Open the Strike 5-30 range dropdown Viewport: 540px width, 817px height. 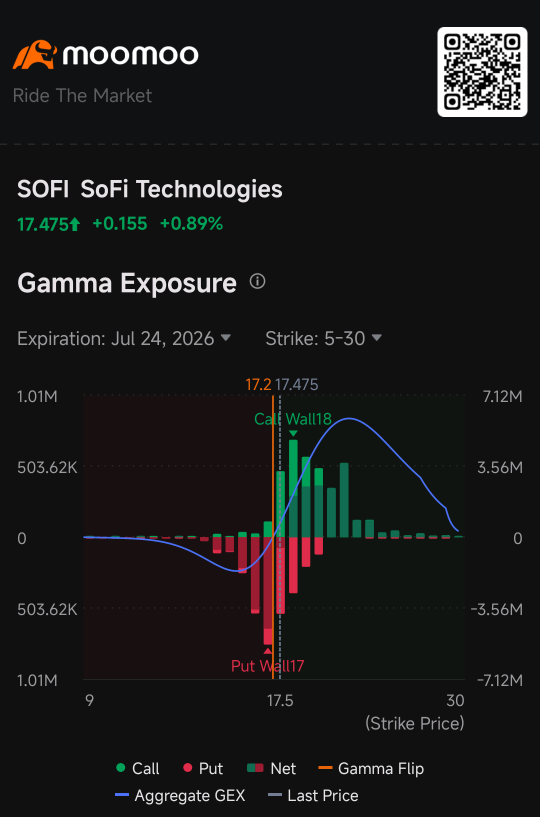pos(323,339)
